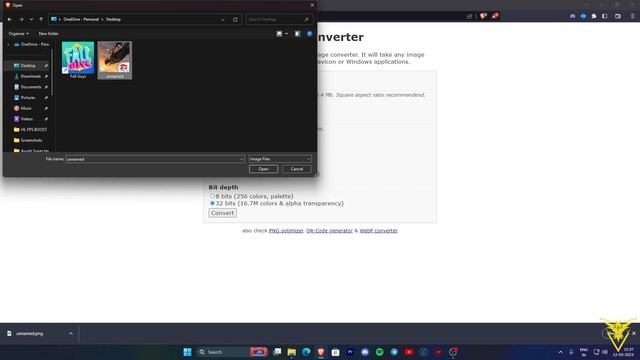Screen dimensions: 640x360
Task: Click Desktop breadcrumb segment
Action: point(113,19)
